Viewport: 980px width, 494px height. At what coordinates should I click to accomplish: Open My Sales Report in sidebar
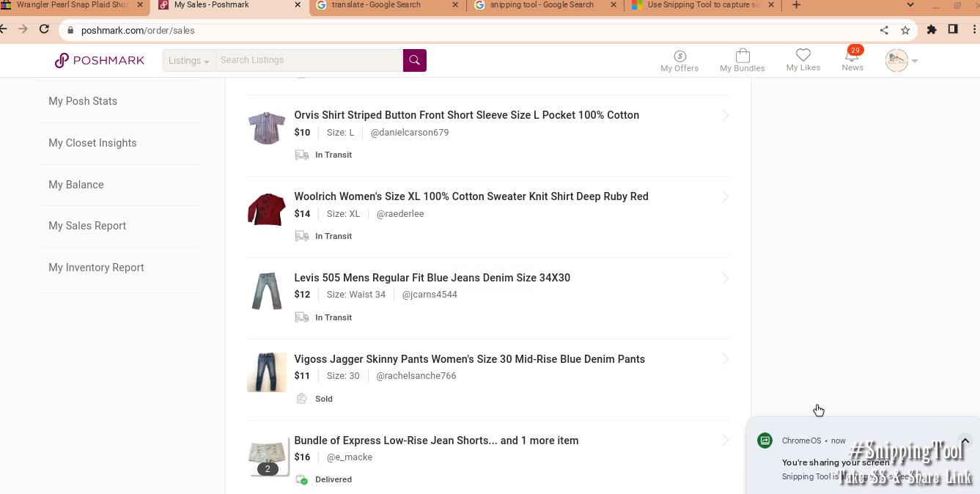87,226
